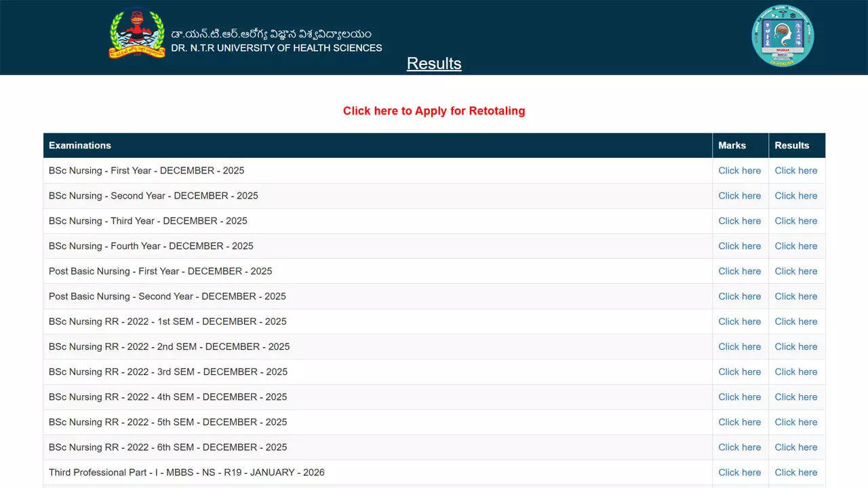Open Results for Post Basic Nursing First Year

[795, 271]
